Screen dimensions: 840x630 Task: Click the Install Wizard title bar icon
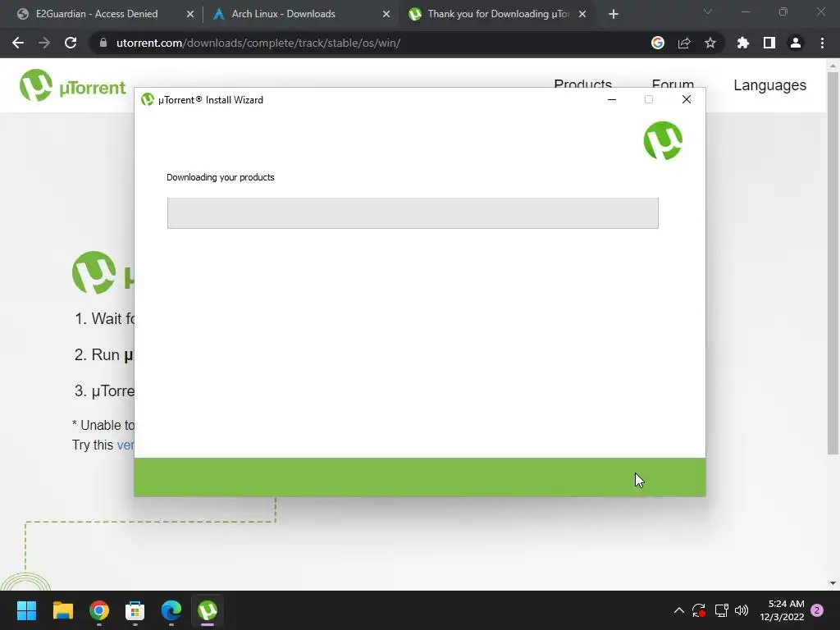[148, 99]
